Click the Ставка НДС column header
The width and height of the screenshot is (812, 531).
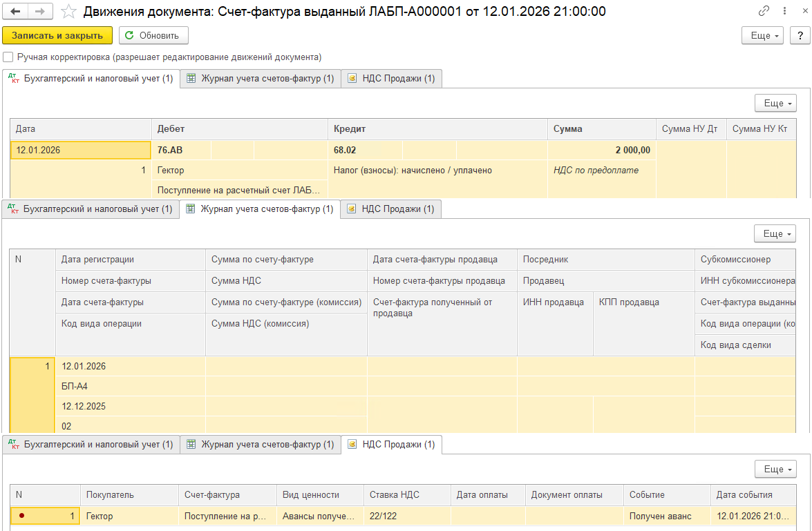[407, 494]
